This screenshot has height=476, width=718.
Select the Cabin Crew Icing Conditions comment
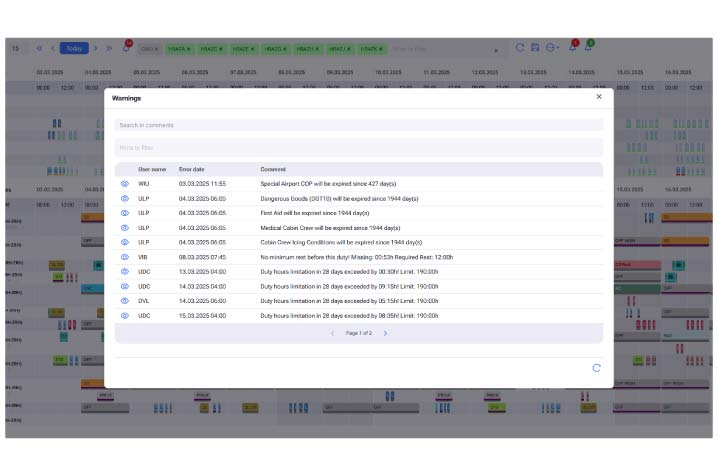[341, 242]
